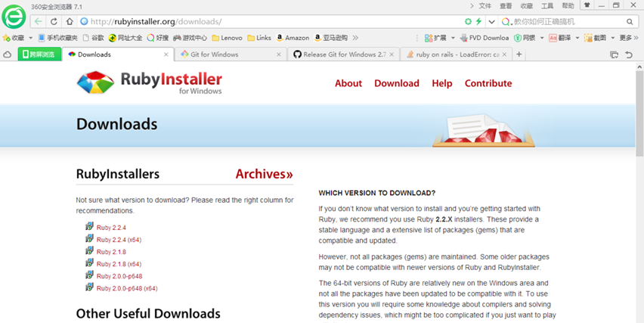This screenshot has width=644, height=323.
Task: Click the site info icon in the address bar
Action: point(84,21)
